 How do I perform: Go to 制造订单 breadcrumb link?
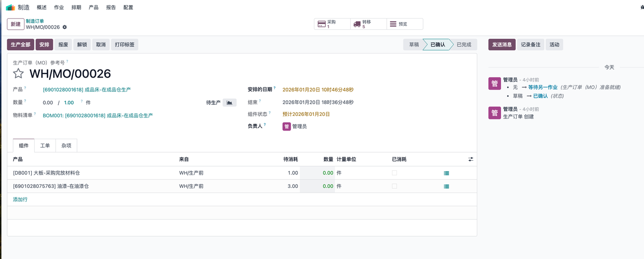click(x=35, y=21)
